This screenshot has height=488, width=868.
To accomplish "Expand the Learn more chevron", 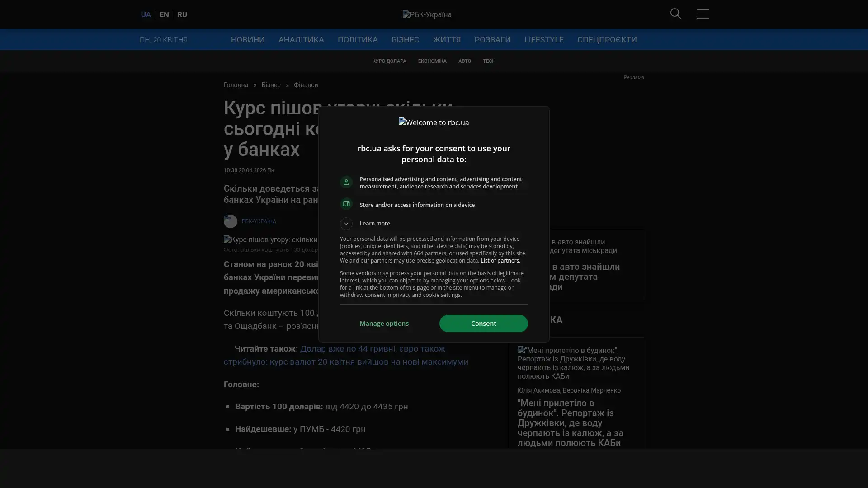I will pos(346,224).
